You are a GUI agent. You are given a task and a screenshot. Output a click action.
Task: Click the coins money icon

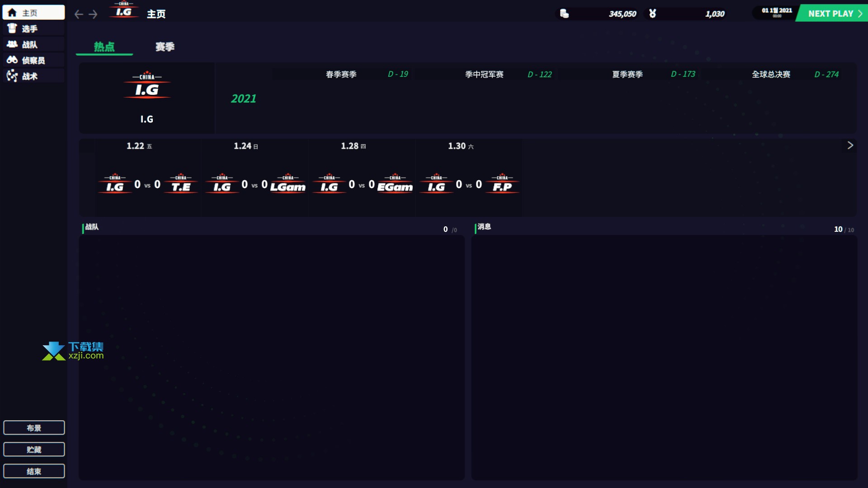pyautogui.click(x=564, y=14)
